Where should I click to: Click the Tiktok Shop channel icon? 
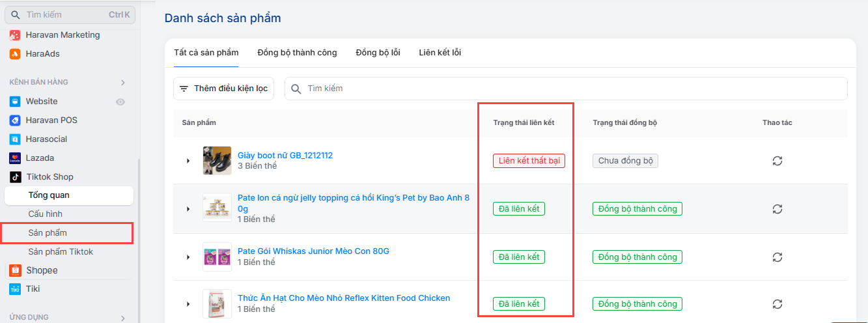(15, 176)
